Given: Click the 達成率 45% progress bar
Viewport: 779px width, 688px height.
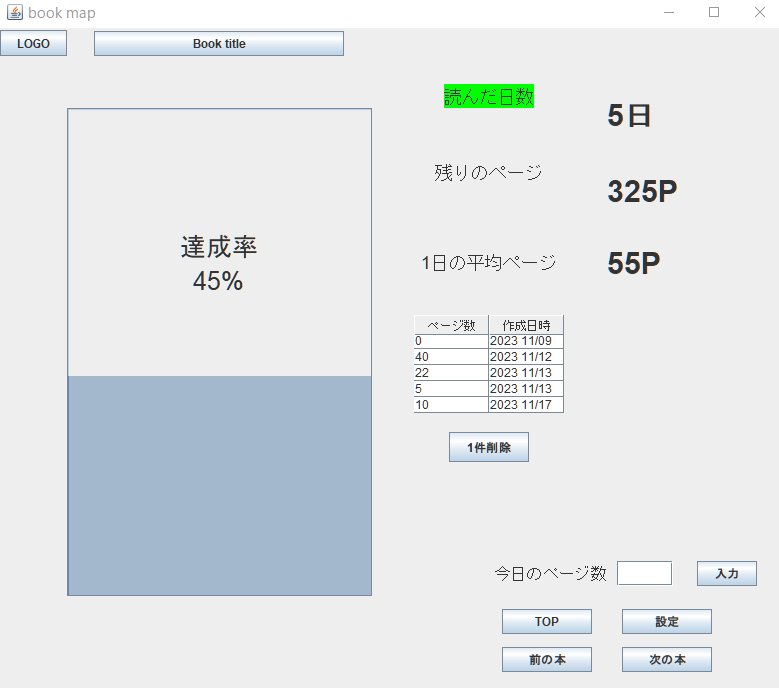Looking at the screenshot, I should 219,352.
